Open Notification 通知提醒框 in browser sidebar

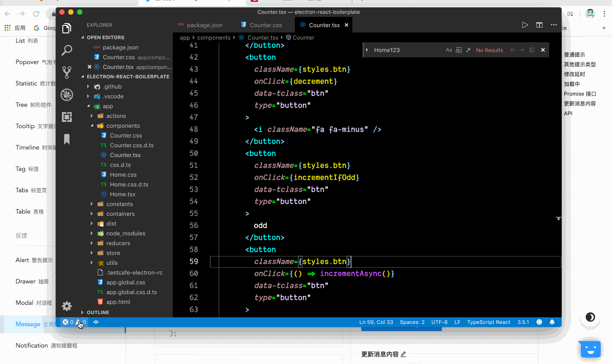46,345
